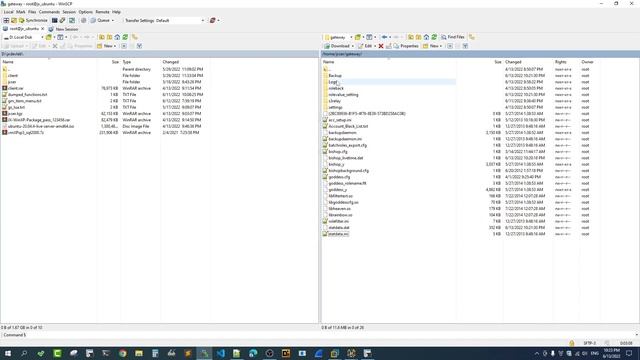
Task: Open the Files menu
Action: 32,12
